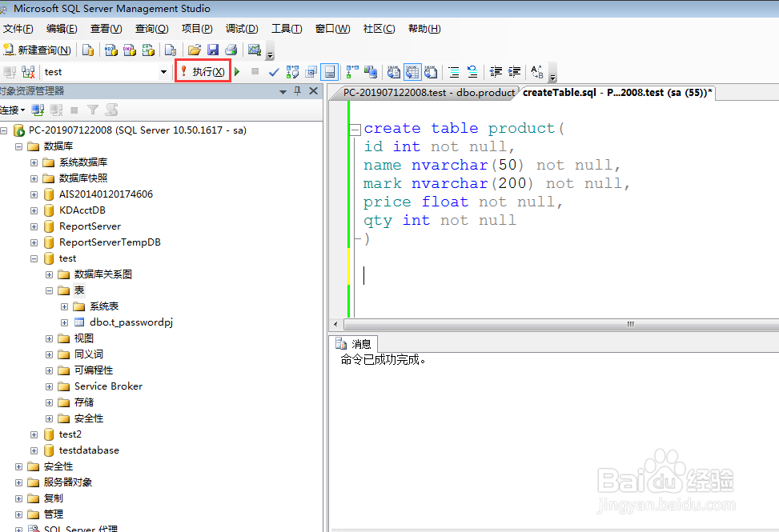The height and width of the screenshot is (532, 779).
Task: Open the Query Options dialog icon
Action: [311, 72]
